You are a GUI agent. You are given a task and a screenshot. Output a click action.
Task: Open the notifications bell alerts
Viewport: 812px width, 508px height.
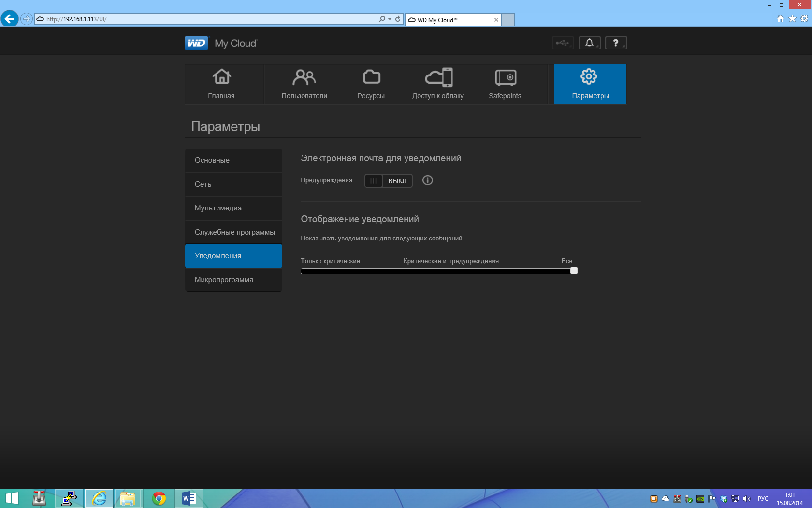(590, 43)
